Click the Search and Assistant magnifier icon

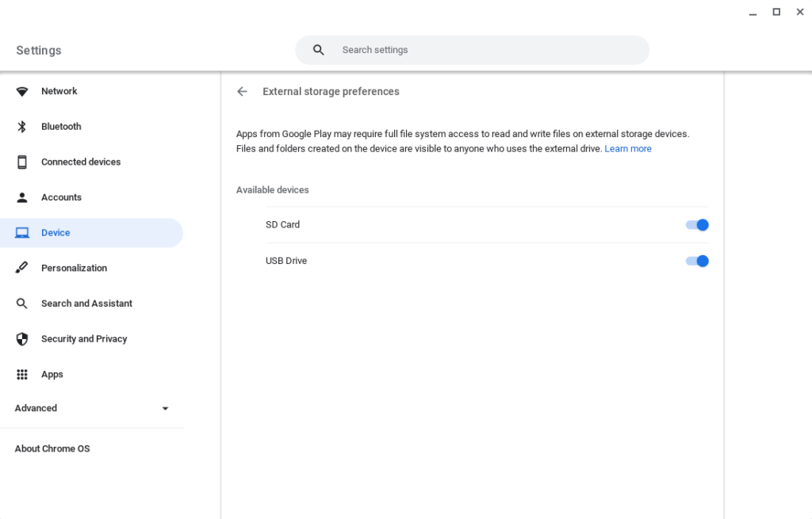tap(21, 303)
